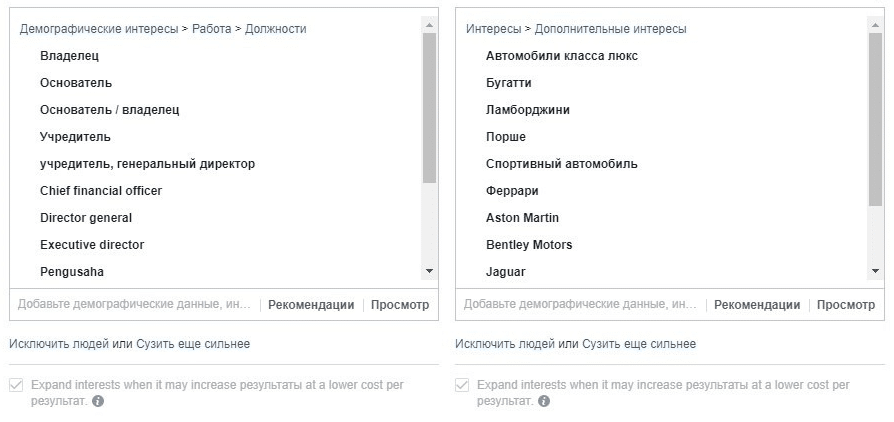Click scrollbar thumb in job titles list
The height and width of the screenshot is (422, 894).
(x=430, y=108)
